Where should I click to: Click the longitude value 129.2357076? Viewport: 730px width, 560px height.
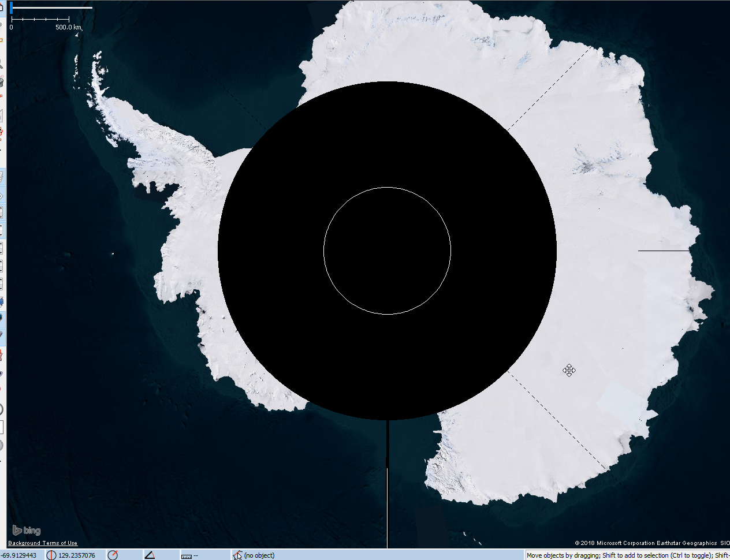click(77, 555)
